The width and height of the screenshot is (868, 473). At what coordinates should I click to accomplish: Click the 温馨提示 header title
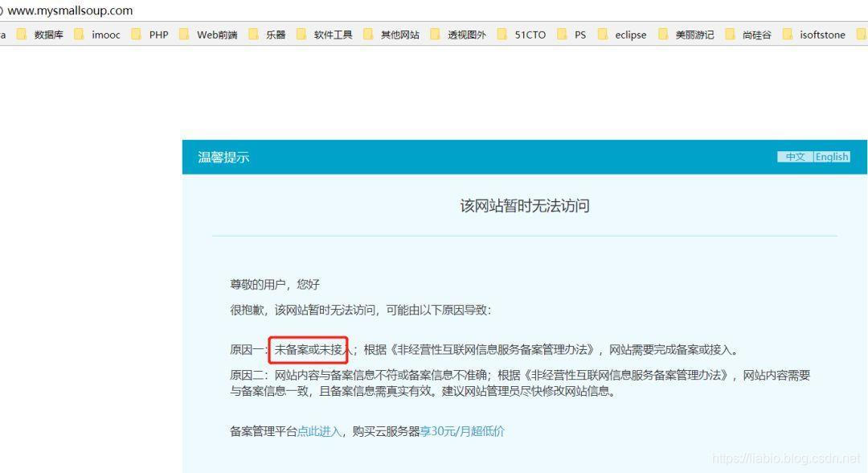223,158
